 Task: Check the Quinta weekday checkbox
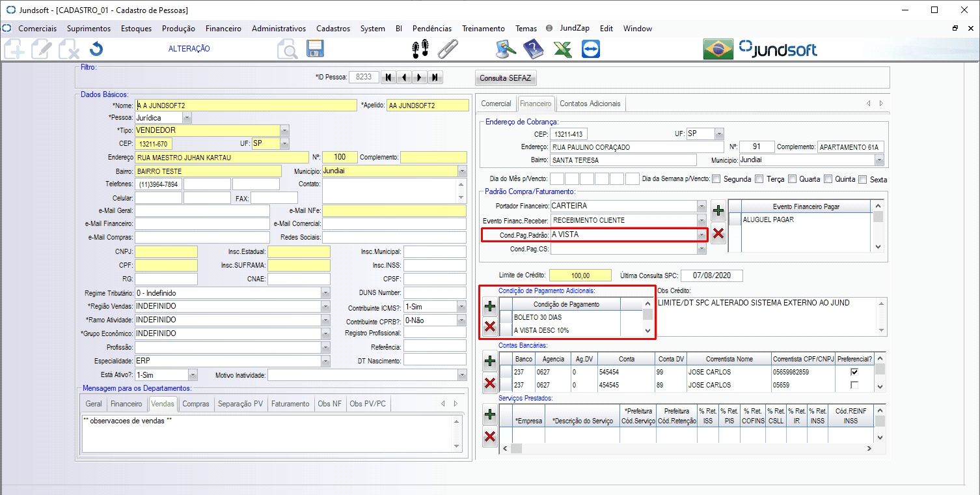[x=828, y=179]
